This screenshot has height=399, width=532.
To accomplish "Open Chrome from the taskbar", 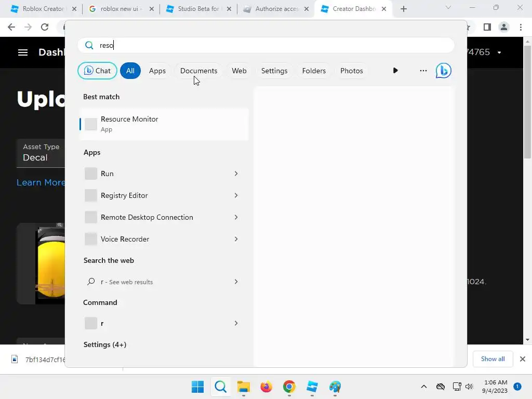I will point(289,387).
